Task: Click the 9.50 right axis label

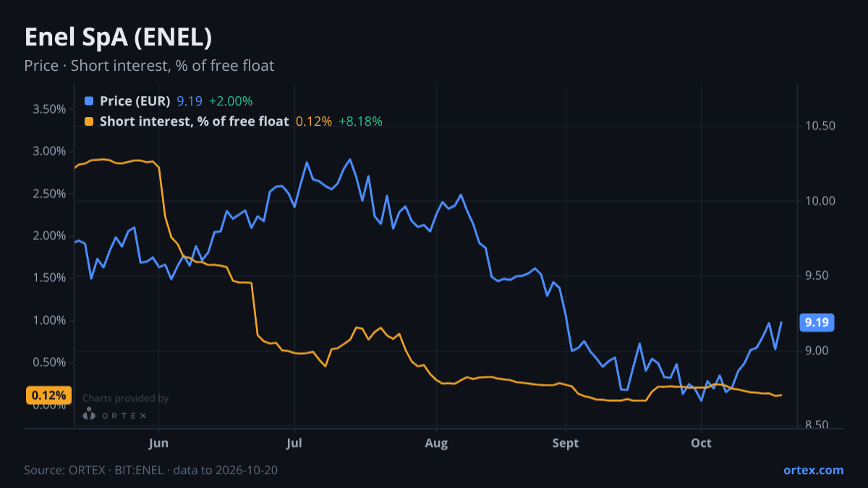Action: click(x=817, y=276)
